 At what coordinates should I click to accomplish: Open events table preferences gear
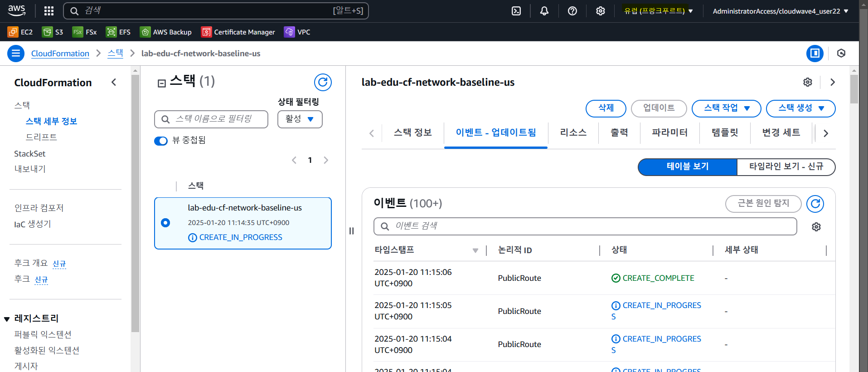(816, 227)
